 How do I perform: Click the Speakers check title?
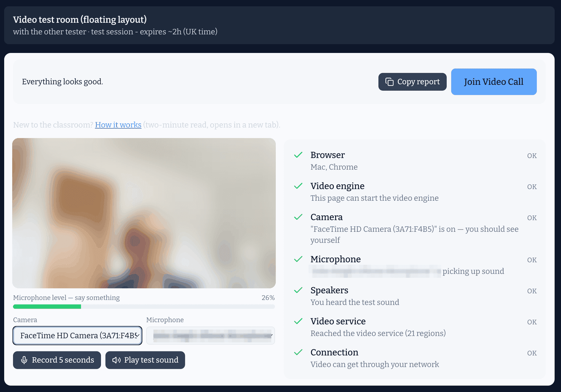329,290
